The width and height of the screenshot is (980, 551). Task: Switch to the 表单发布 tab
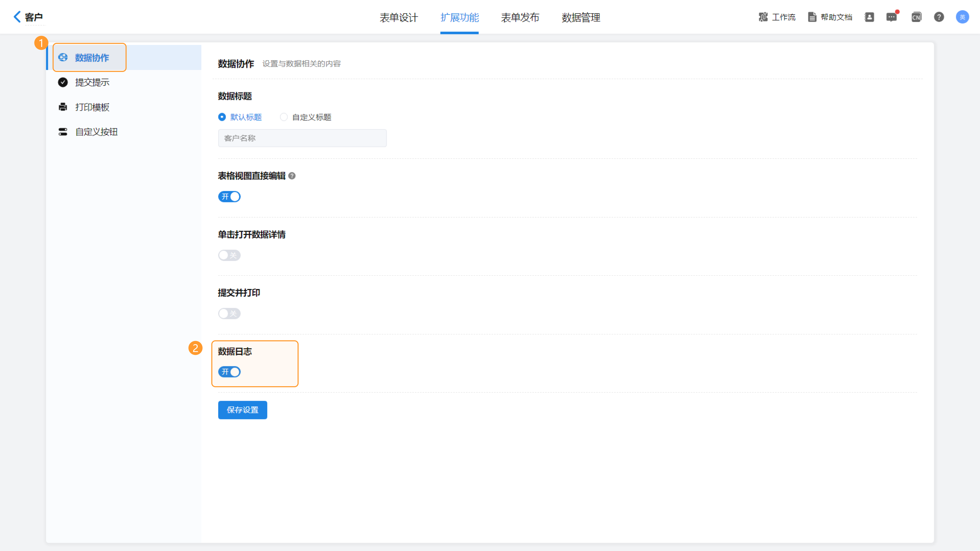[x=520, y=18]
